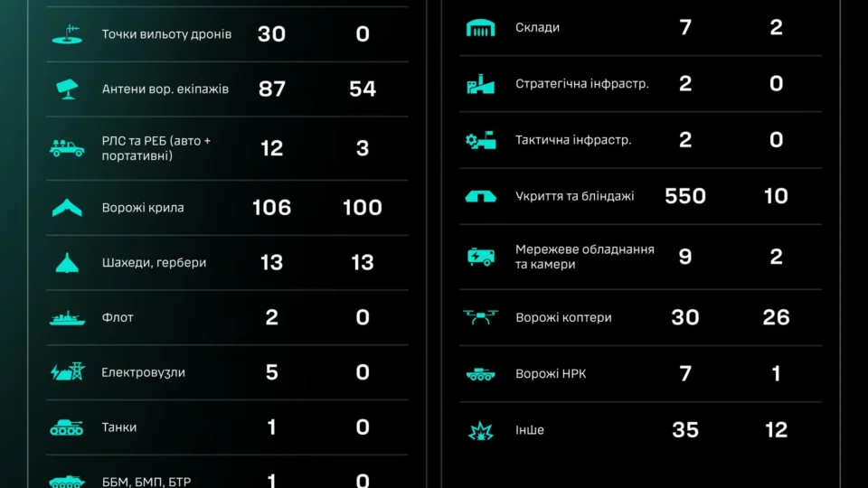Image resolution: width=868 pixels, height=488 pixels.
Task: Select the radar truck icon for РЛС та РЕБ
Action: [67, 147]
